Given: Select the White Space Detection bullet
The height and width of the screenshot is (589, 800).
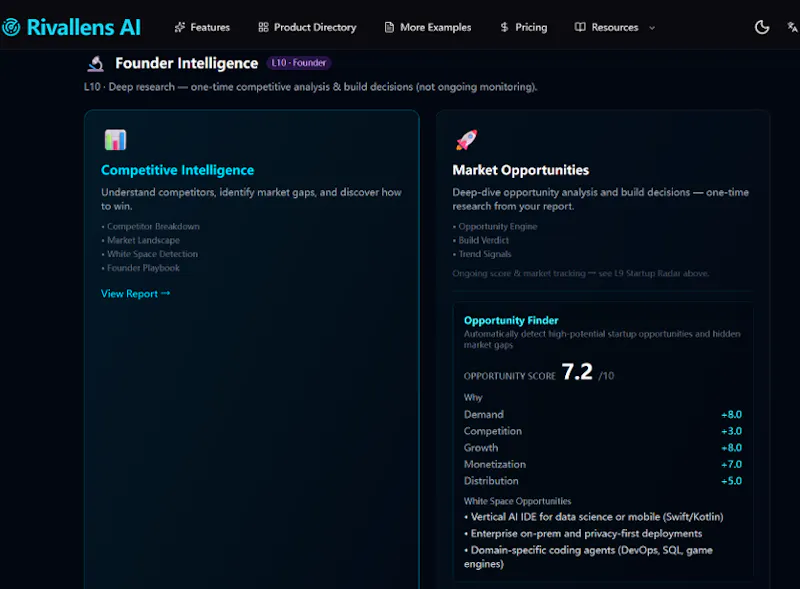Looking at the screenshot, I should 149,254.
